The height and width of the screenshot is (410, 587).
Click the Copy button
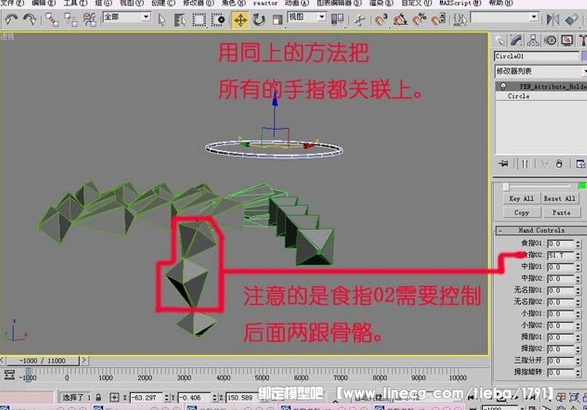[x=521, y=213]
